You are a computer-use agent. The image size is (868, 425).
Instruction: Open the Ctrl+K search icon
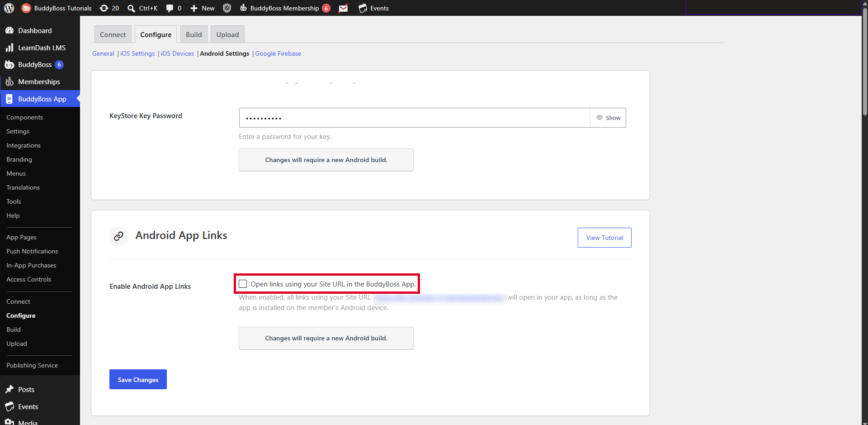[x=131, y=8]
